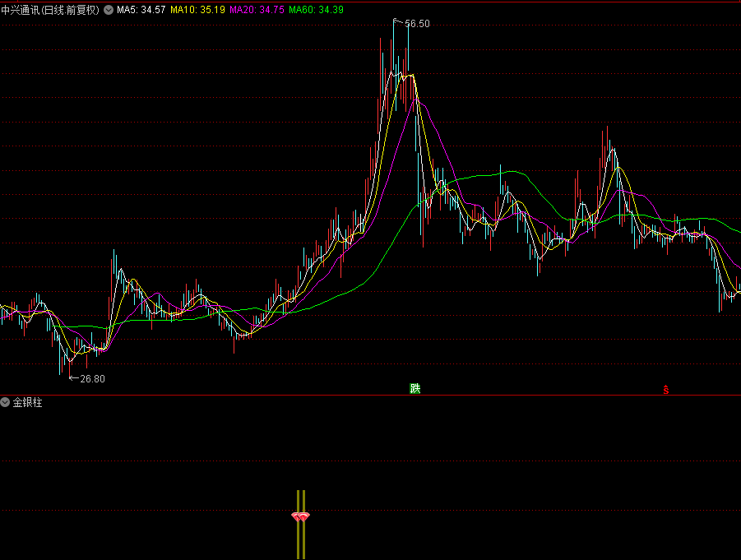741x560 pixels.
Task: Click the green 跌 marker icon
Action: pos(415,388)
